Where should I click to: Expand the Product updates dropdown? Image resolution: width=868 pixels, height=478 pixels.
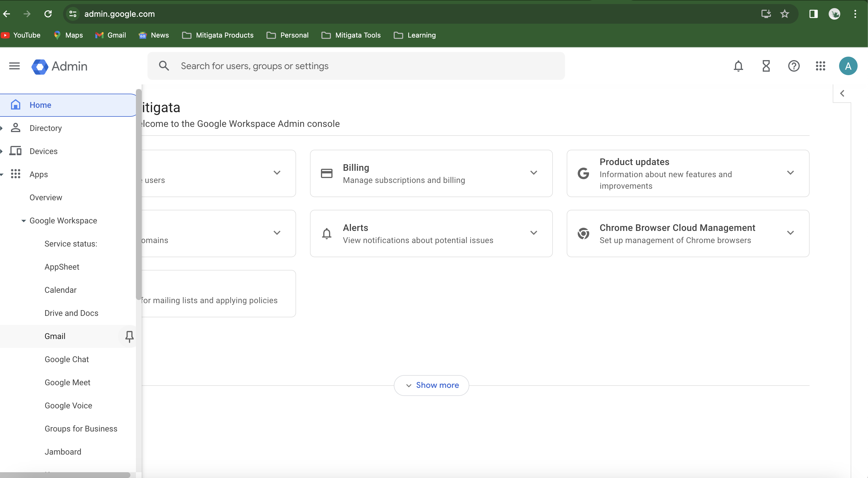[791, 173]
